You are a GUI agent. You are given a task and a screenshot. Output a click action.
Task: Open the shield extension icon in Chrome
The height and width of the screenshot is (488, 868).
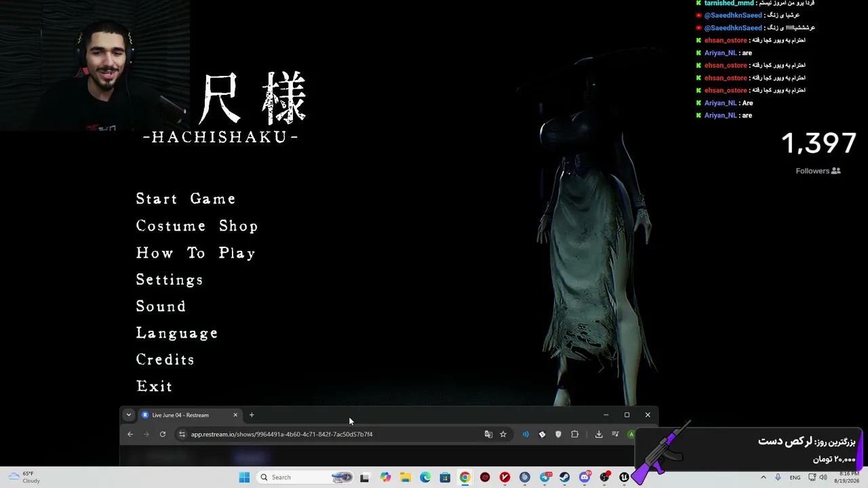pyautogui.click(x=558, y=434)
